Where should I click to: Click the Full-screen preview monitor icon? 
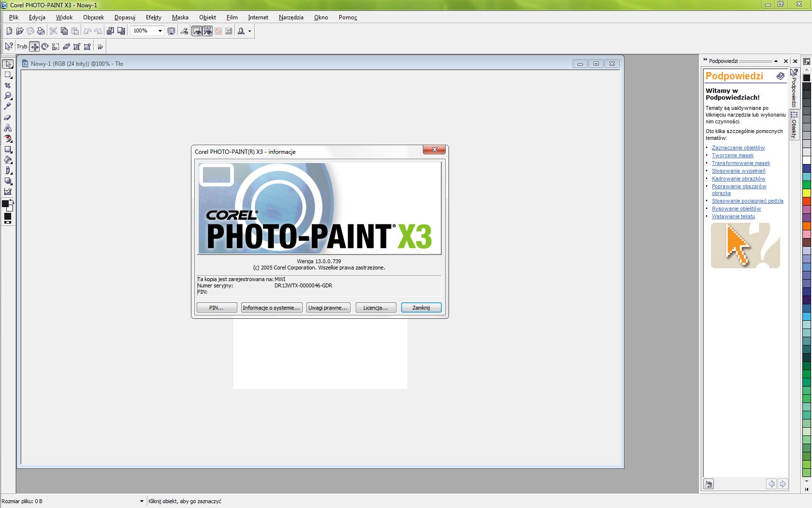pyautogui.click(x=171, y=31)
